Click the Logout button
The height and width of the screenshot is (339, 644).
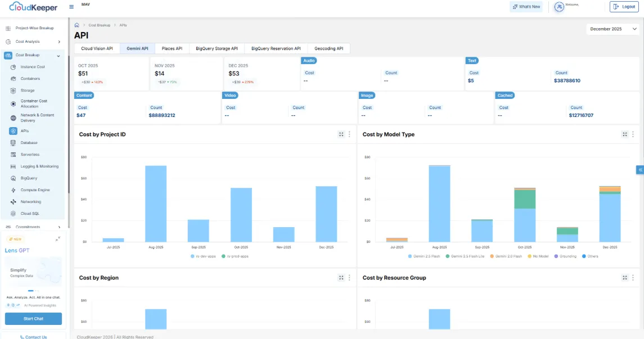pyautogui.click(x=624, y=7)
